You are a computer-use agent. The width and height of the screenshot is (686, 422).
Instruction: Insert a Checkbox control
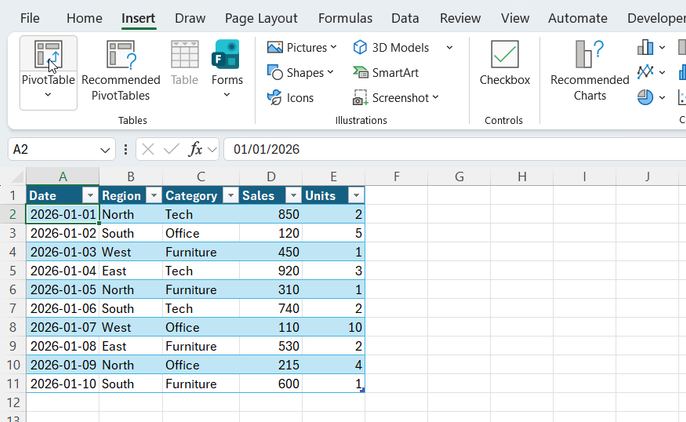click(x=504, y=63)
